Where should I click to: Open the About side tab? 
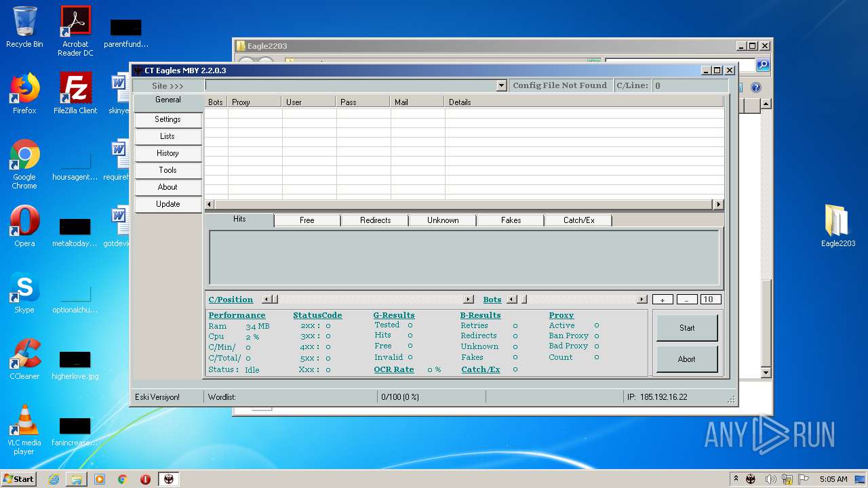167,187
